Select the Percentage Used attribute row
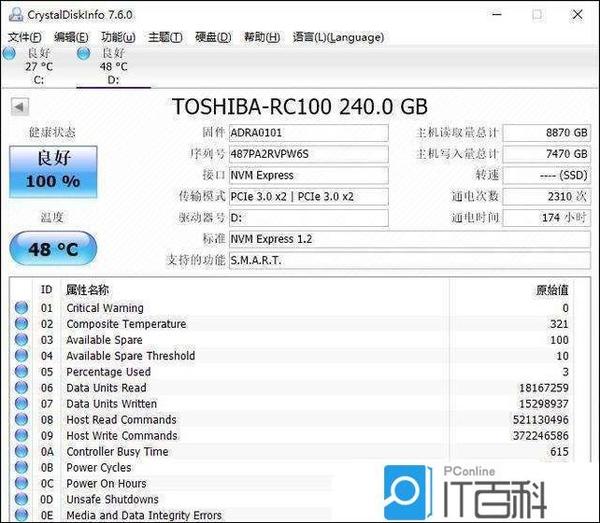Screen dimensions: 600x523 click(x=291, y=371)
